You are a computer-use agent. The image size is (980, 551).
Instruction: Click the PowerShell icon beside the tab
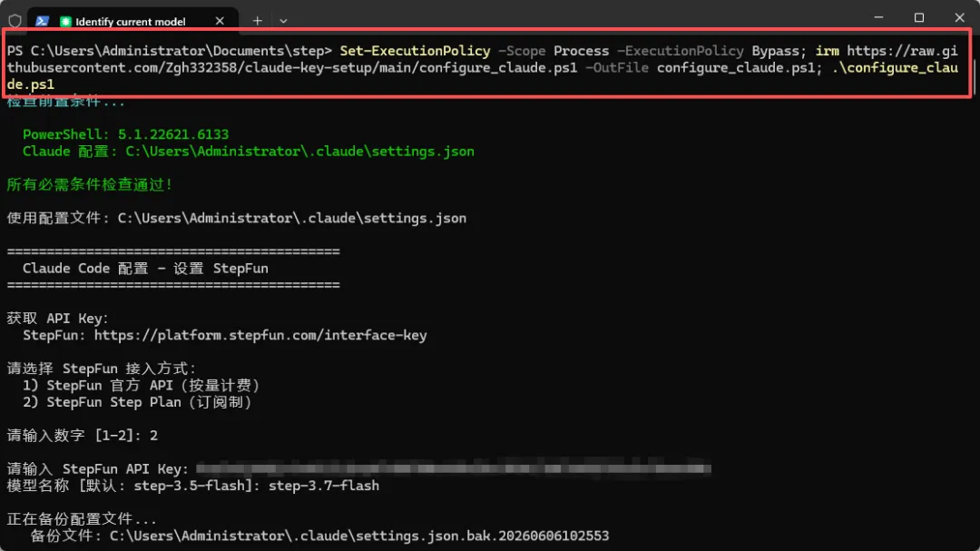[42, 21]
